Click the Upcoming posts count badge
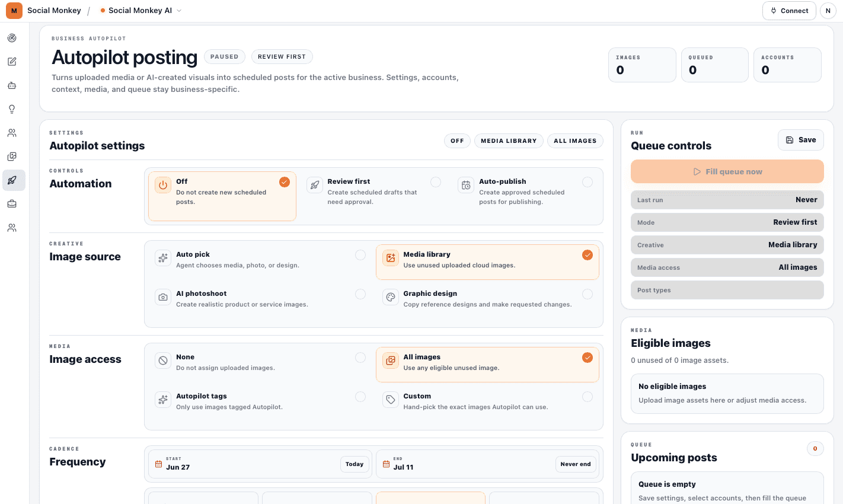843x504 pixels. click(x=815, y=448)
